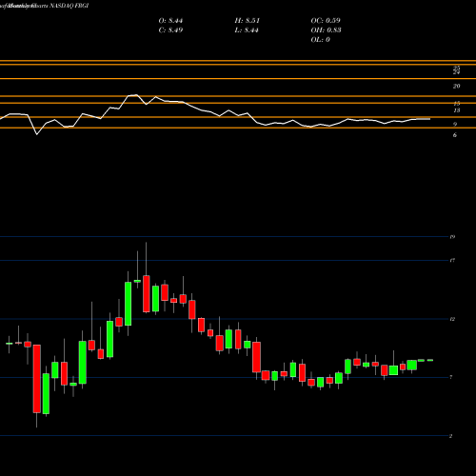
Task: Select the low value L: 8.44
Action: [247, 30]
